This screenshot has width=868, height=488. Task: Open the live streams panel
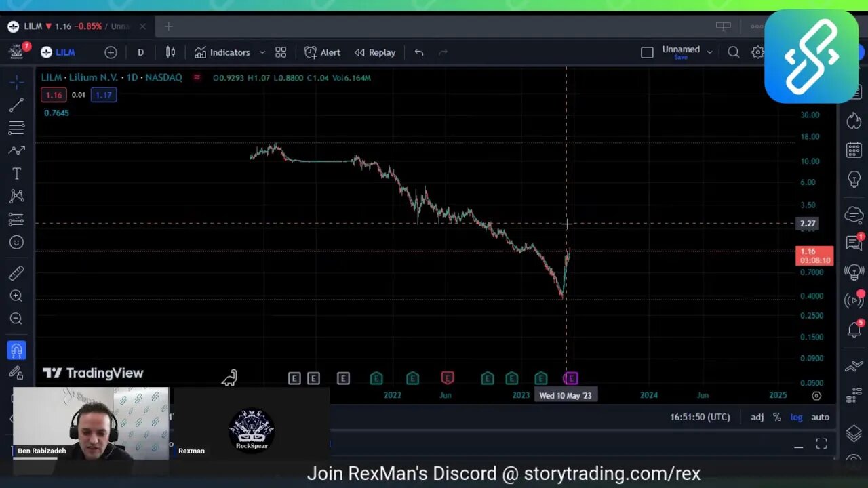(x=854, y=300)
